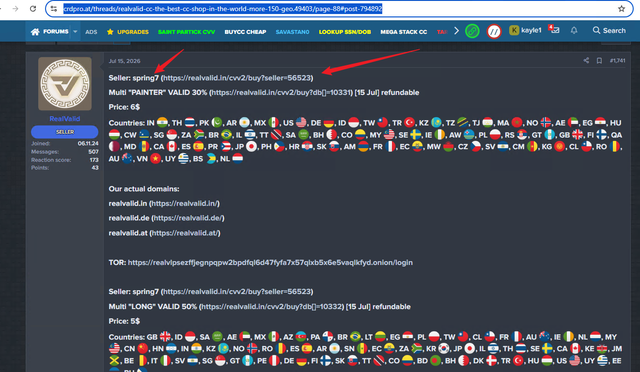The width and height of the screenshot is (640, 372).
Task: Open the BUYCC CHEAP nav item
Action: coord(245,32)
